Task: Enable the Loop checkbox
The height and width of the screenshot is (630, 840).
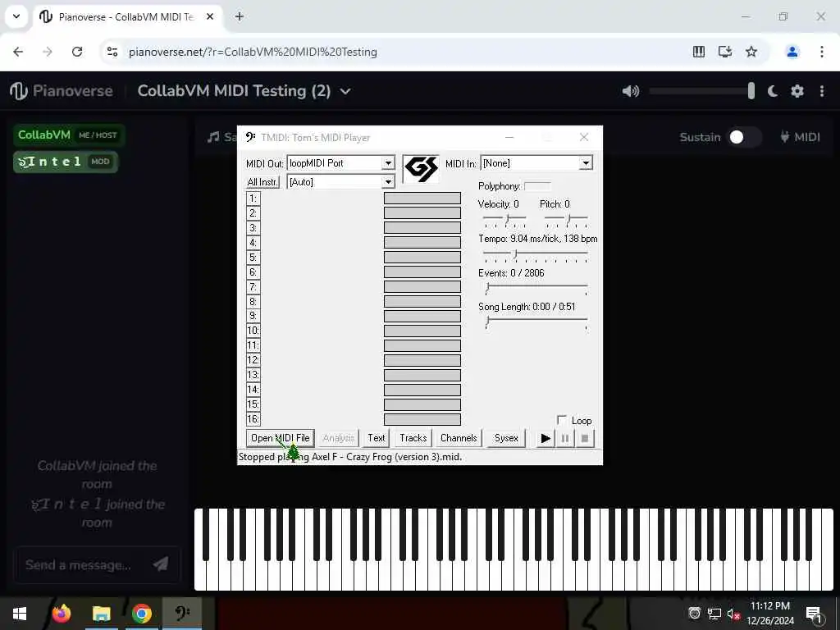Action: click(x=561, y=419)
